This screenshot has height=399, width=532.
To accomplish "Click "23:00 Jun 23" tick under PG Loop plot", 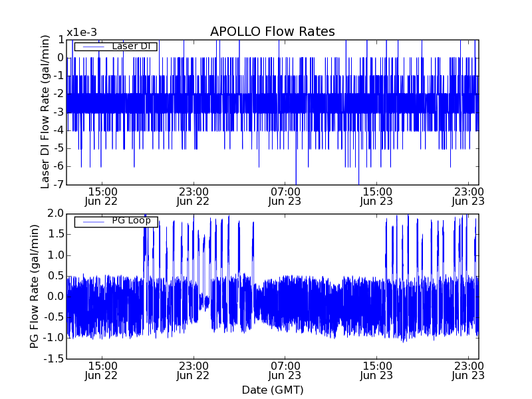I will coord(468,371).
